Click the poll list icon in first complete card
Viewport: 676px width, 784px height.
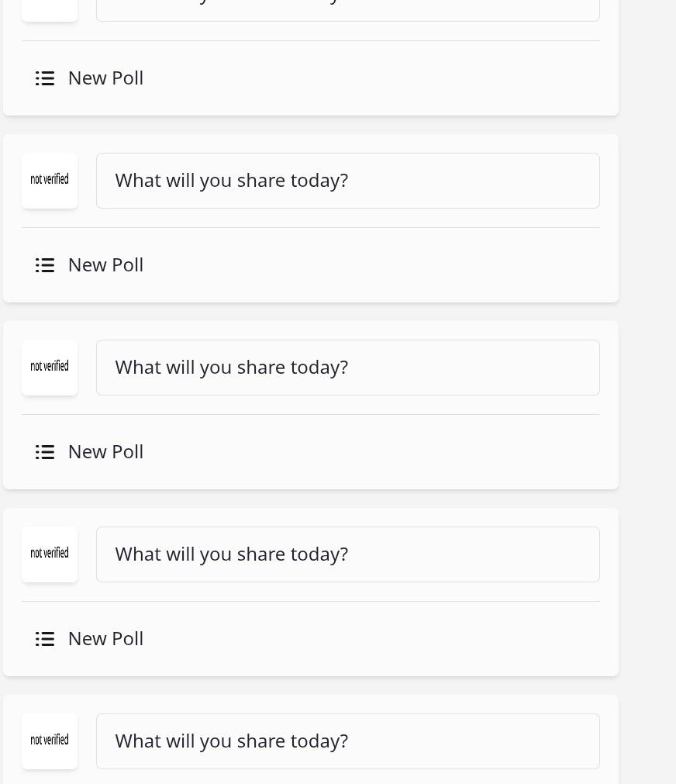45,265
